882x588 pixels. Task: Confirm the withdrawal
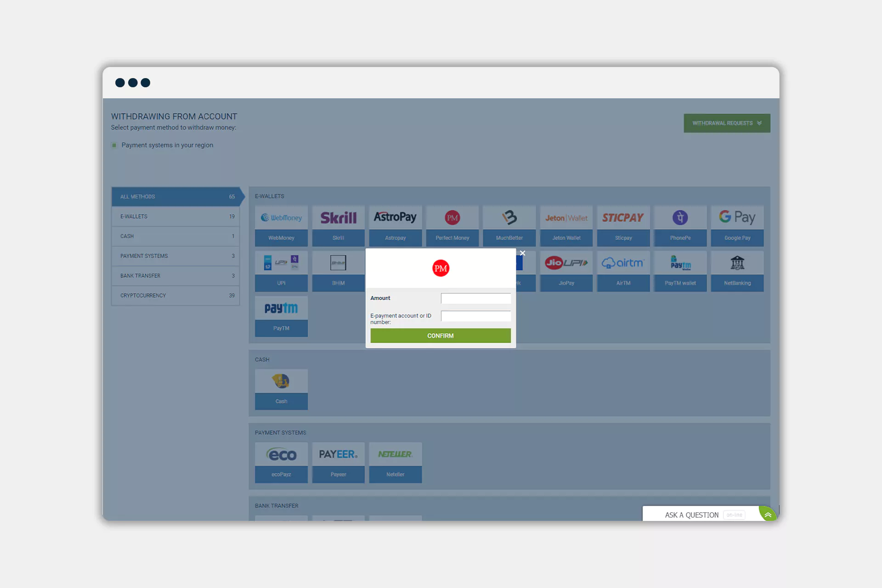[x=441, y=336]
